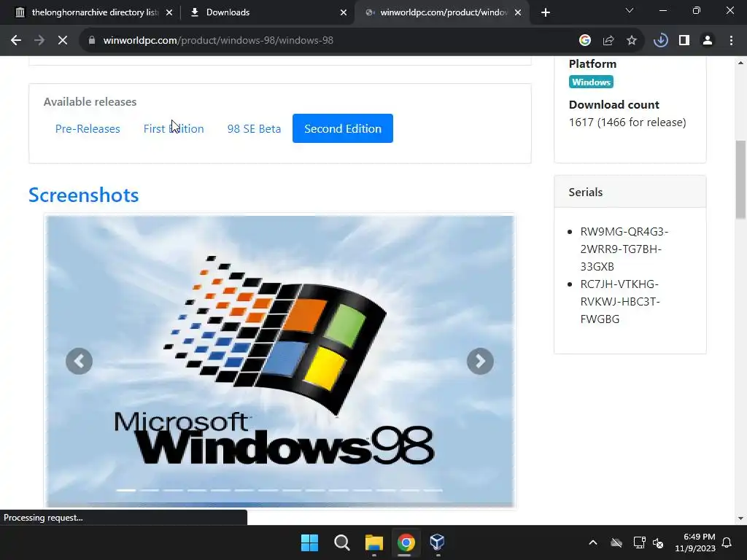Screen dimensions: 747x560
Task: Click the scrollbar up arrow
Action: 740,63
